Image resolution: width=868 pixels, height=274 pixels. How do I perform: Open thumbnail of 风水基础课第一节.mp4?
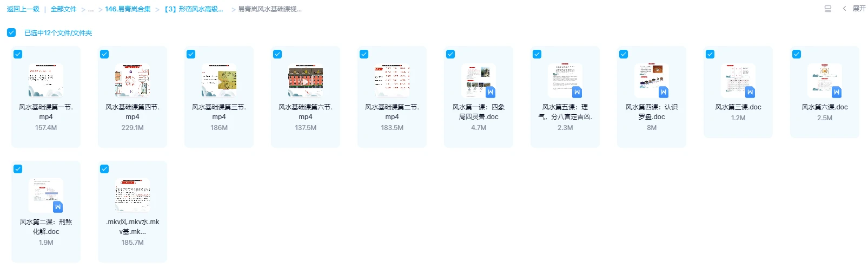point(46,81)
